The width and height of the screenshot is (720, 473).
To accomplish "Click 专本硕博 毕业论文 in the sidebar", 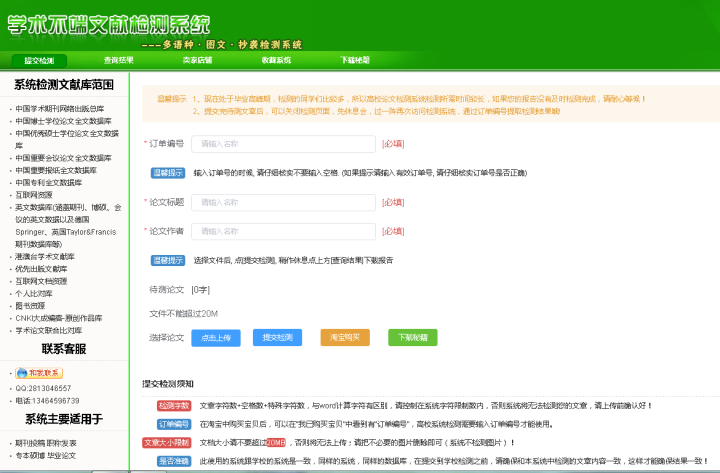I will click(45, 456).
